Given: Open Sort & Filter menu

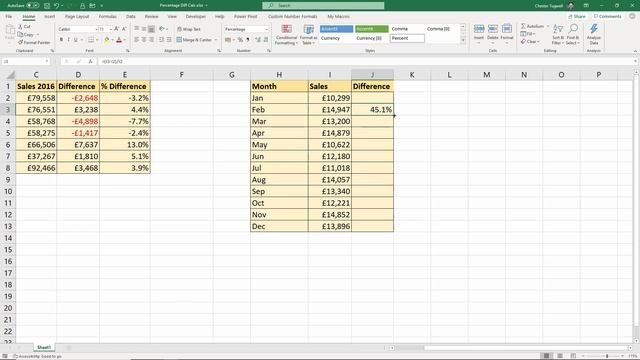Looking at the screenshot, I should click(x=558, y=34).
